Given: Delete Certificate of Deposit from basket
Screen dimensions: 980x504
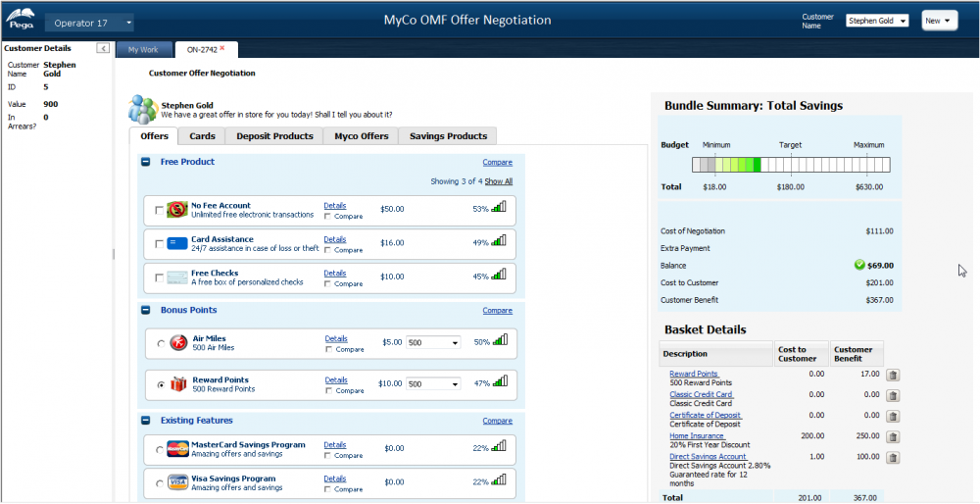Looking at the screenshot, I should click(x=894, y=417).
